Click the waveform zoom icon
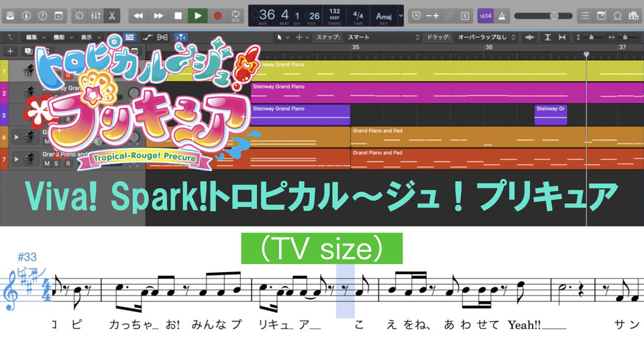 click(x=529, y=38)
